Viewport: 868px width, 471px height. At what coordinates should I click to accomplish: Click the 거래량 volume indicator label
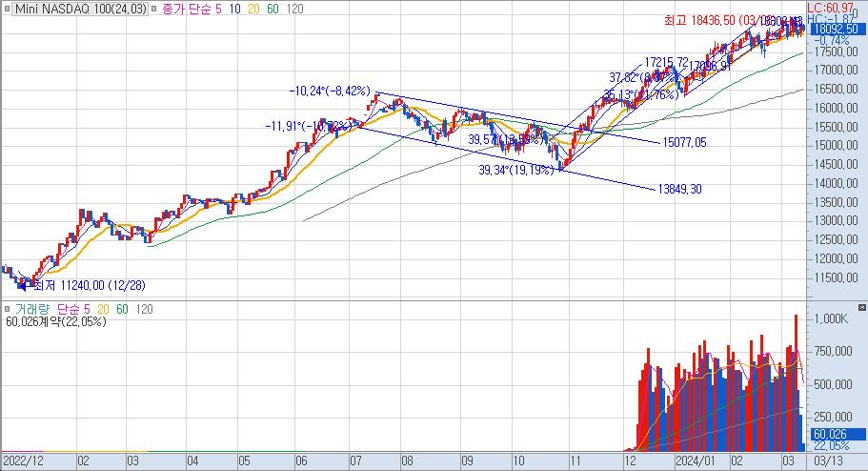(32, 309)
